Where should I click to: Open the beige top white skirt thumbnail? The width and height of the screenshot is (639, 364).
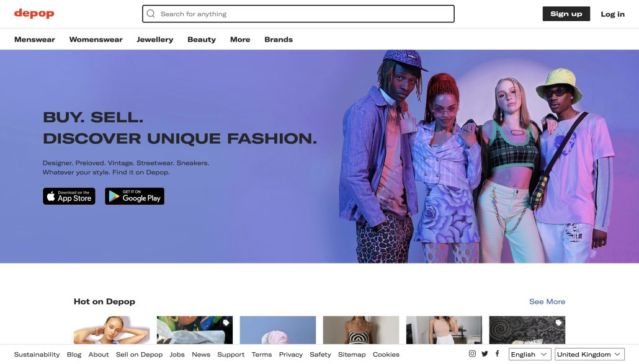click(444, 330)
